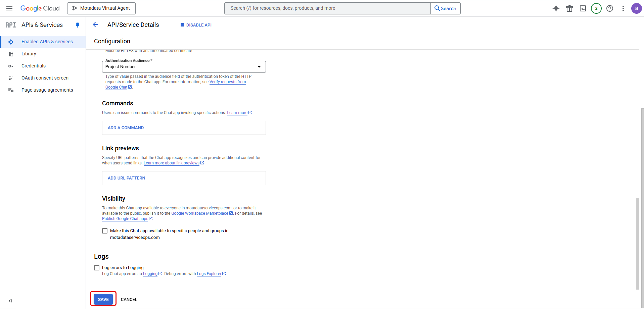
Task: Open the help question mark icon
Action: click(610, 8)
